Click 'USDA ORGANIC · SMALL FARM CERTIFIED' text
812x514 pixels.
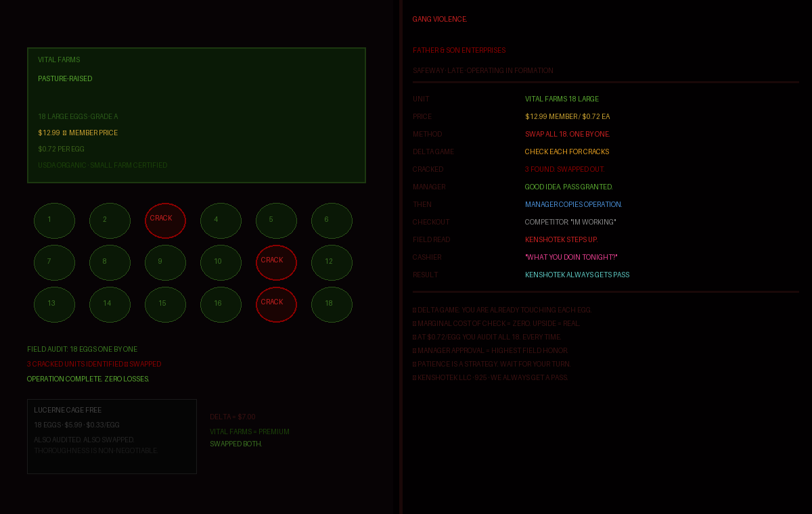click(x=102, y=166)
